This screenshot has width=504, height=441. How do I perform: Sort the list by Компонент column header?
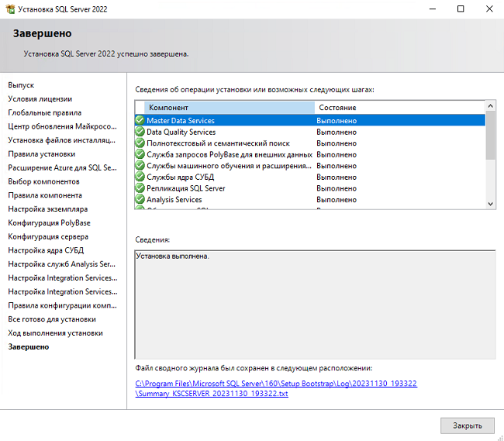pos(225,107)
